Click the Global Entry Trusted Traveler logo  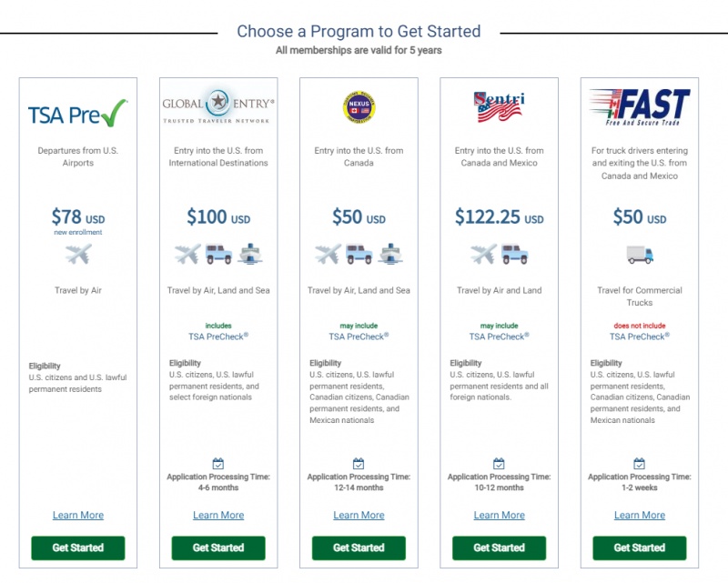coord(218,105)
